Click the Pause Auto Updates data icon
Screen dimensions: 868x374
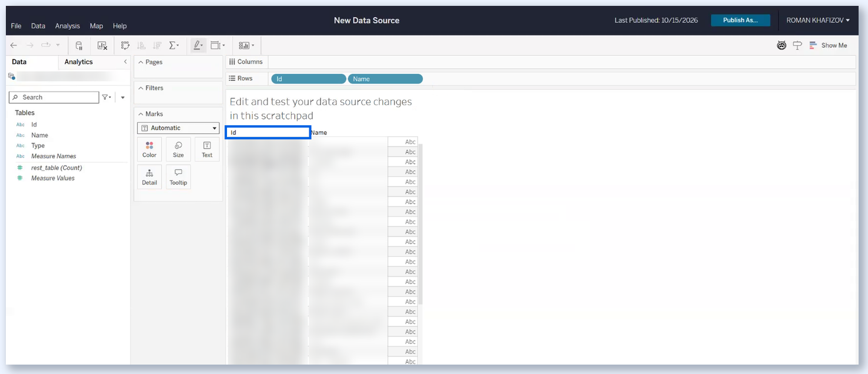click(x=79, y=45)
